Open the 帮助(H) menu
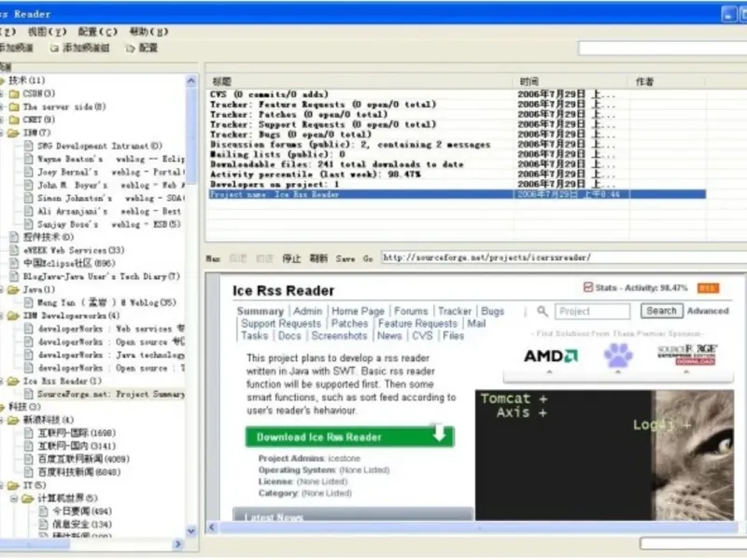This screenshot has width=747, height=560. [x=148, y=32]
